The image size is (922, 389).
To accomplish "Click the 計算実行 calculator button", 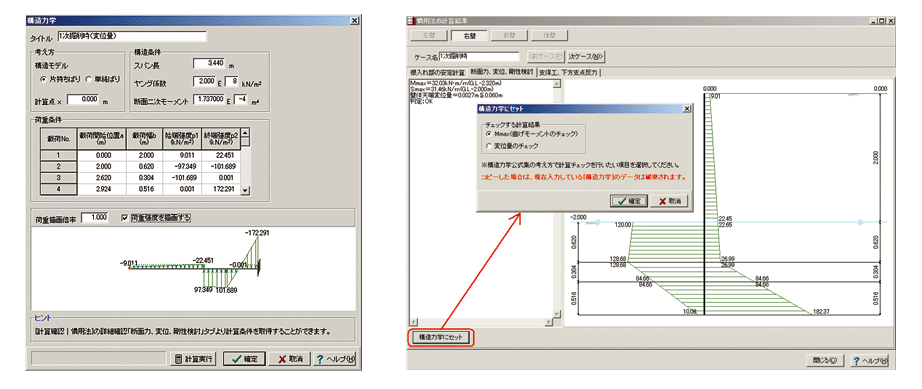I will tap(193, 358).
